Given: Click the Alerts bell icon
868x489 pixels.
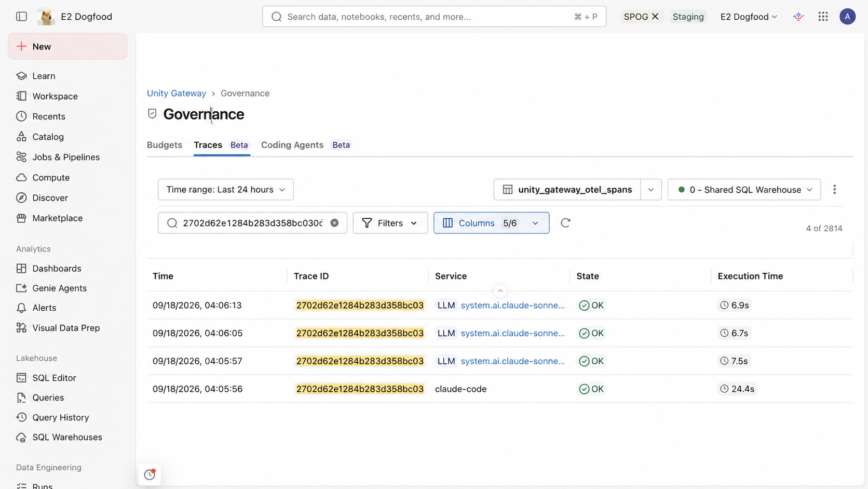Looking at the screenshot, I should (21, 308).
